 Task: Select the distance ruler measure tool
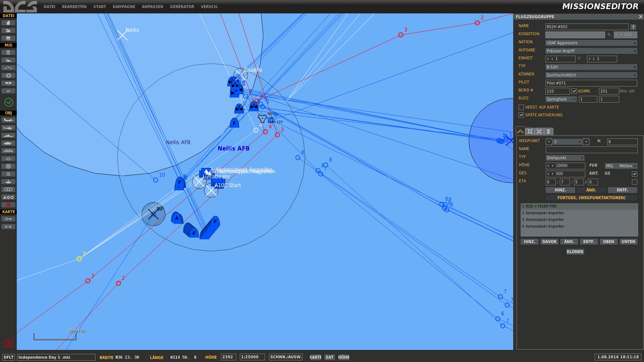coord(8,227)
